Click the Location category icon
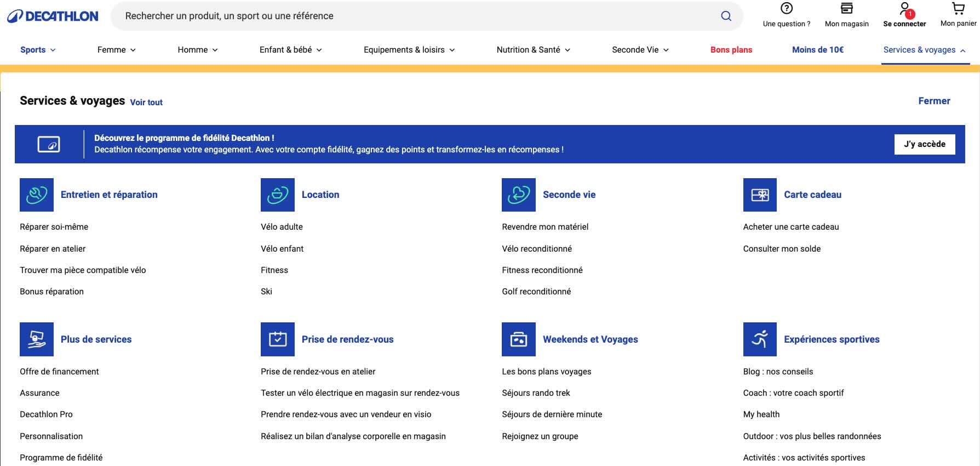The height and width of the screenshot is (466, 980). 278,195
